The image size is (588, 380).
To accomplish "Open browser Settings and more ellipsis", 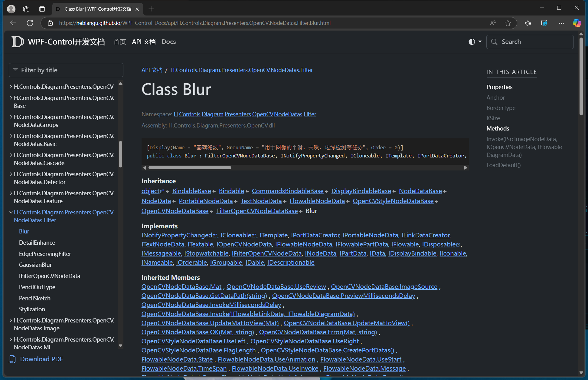I will (561, 23).
